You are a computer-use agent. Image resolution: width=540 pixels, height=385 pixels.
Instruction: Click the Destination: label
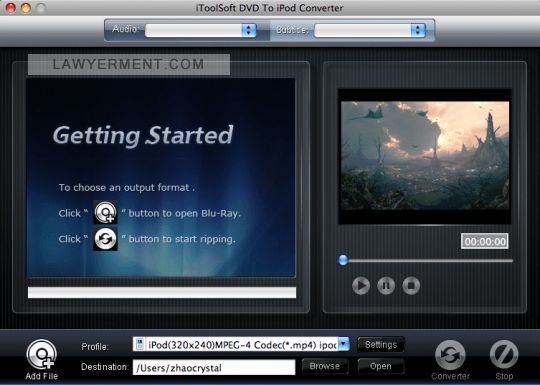pyautogui.click(x=105, y=367)
